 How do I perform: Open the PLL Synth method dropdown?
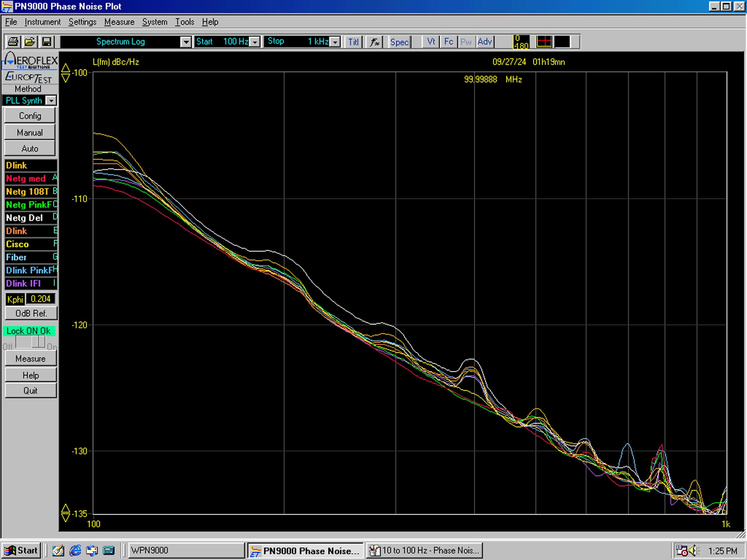51,101
